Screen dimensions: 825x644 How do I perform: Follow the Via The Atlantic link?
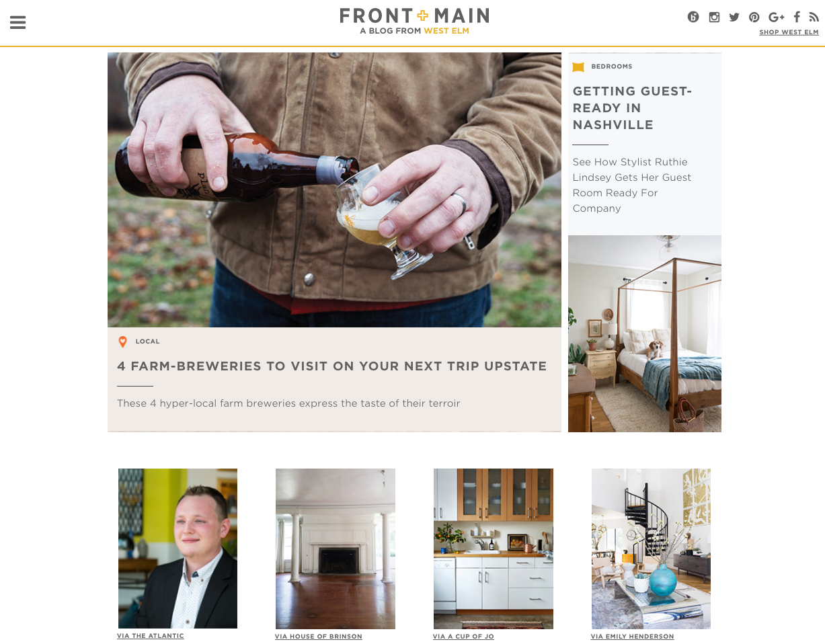151,636
